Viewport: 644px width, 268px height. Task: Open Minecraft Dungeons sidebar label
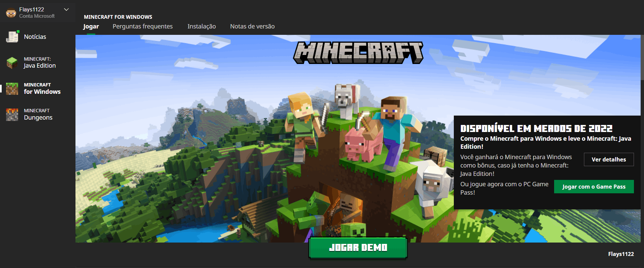coord(38,114)
